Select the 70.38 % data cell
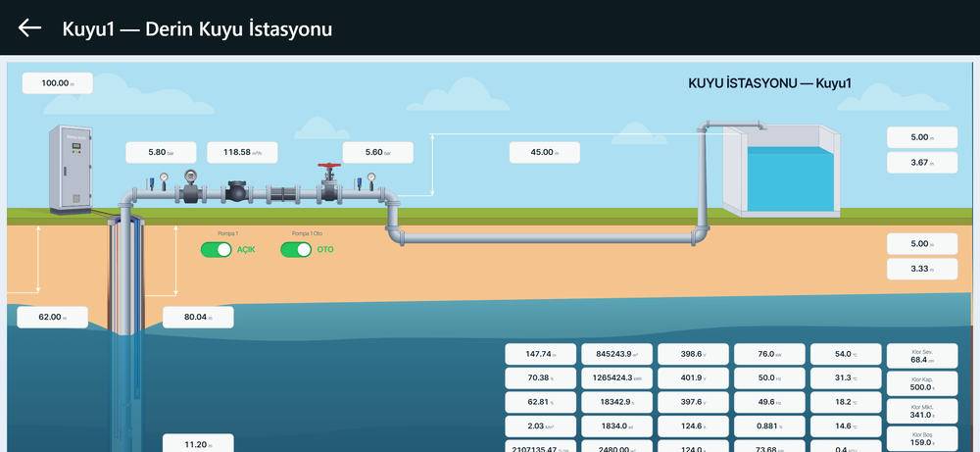Screen dimensions: 980x452 coord(540,378)
